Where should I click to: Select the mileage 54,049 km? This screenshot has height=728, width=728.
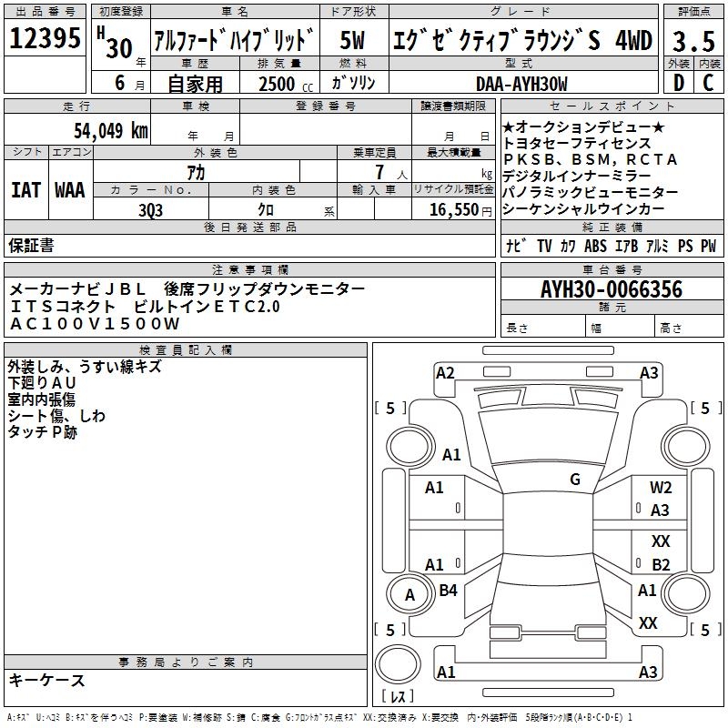point(111,131)
